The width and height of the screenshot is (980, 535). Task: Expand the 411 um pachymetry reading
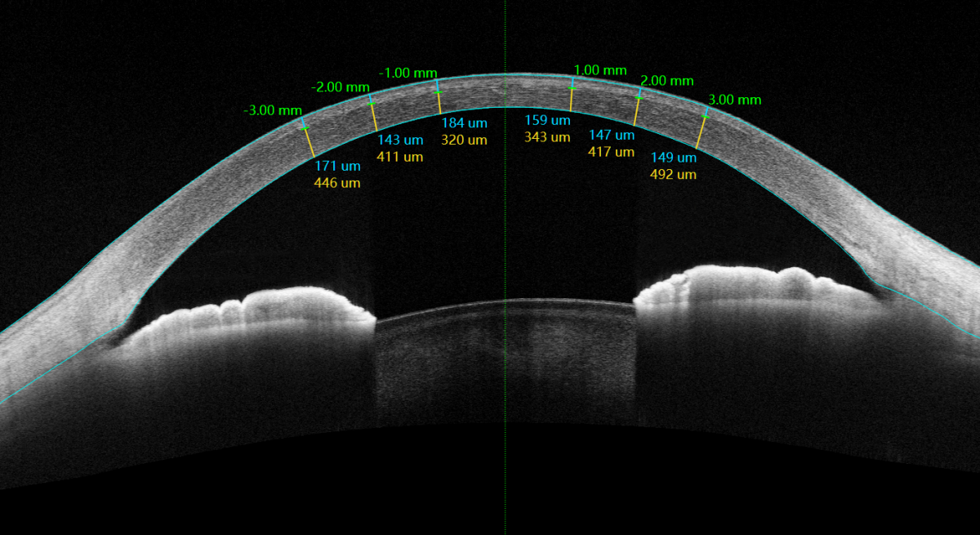pos(399,154)
